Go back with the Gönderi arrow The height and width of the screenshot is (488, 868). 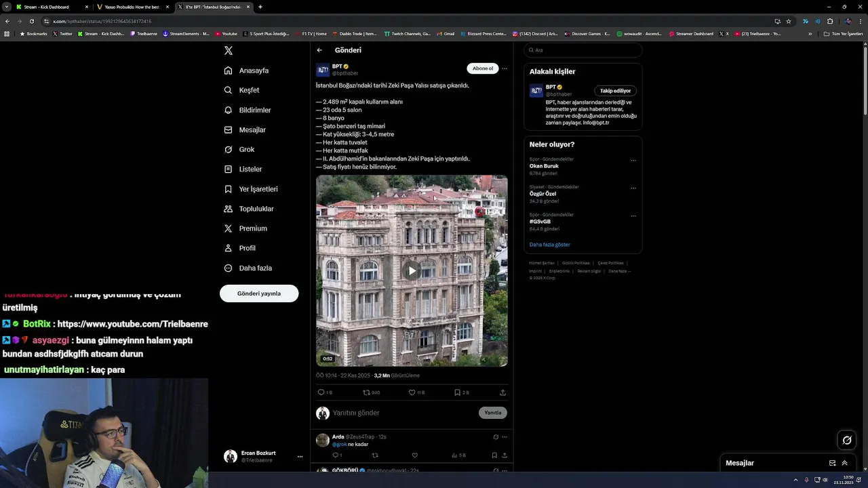click(319, 50)
